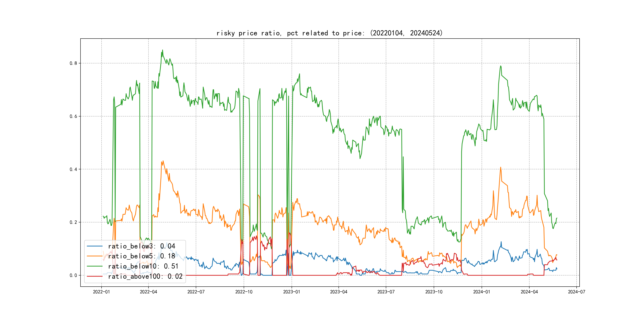Click the 2024-01 x-axis tick label
Viewport: 644px width, 322px height.
point(481,292)
